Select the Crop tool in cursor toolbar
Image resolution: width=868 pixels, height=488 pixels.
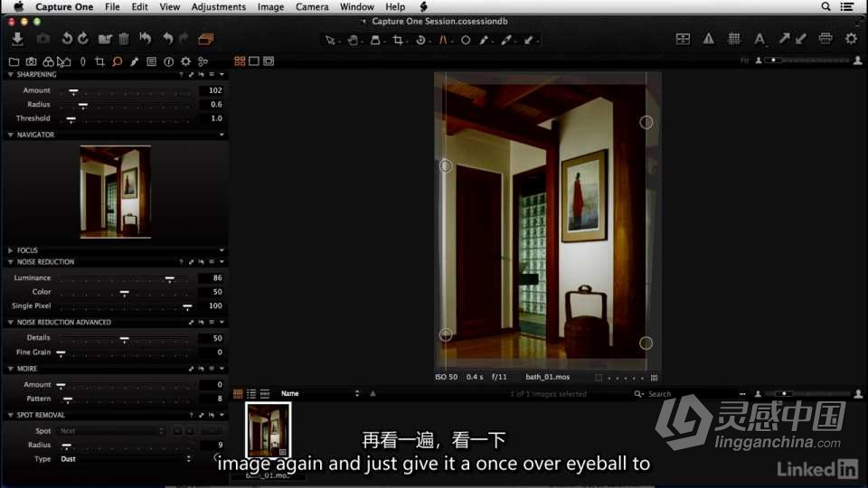[x=398, y=40]
